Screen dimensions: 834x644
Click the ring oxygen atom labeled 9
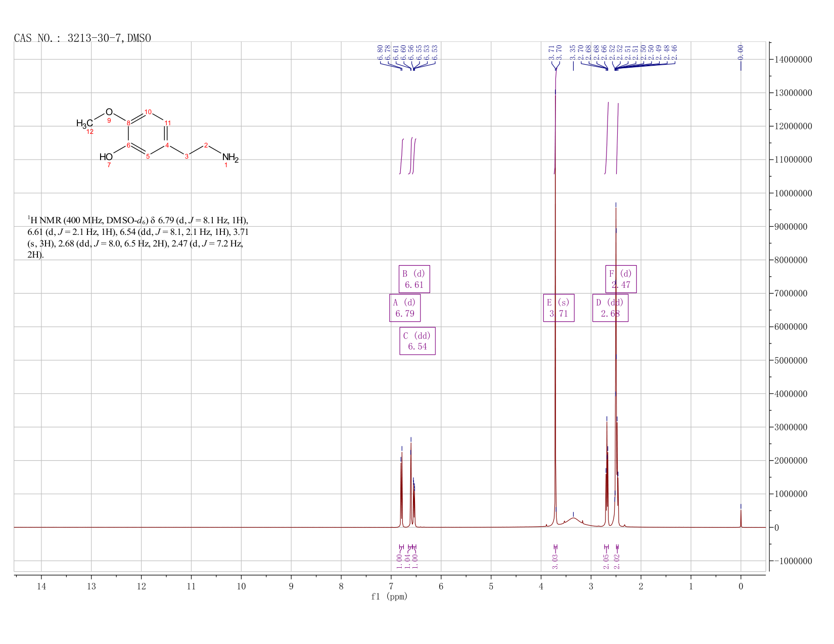[x=109, y=112]
